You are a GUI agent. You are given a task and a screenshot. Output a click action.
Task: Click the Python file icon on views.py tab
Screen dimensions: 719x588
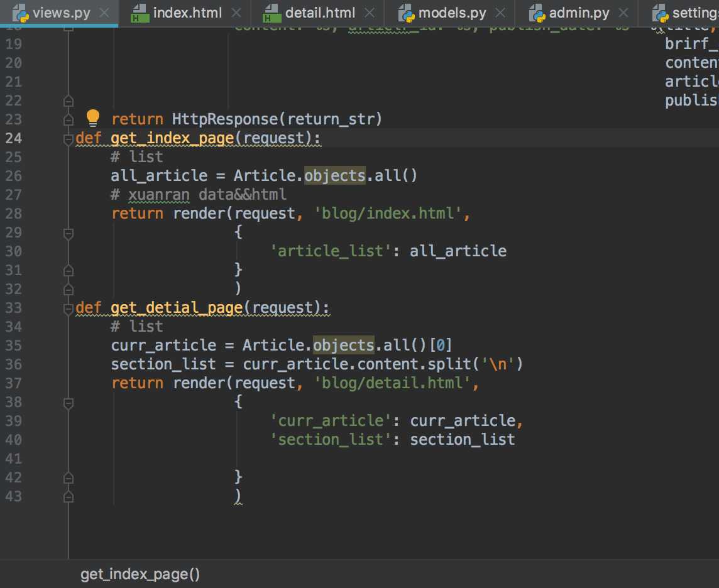(x=20, y=13)
